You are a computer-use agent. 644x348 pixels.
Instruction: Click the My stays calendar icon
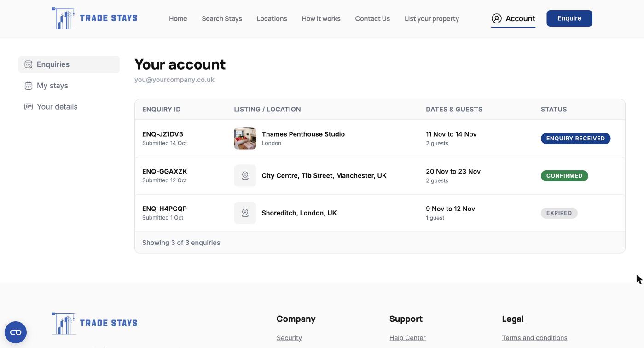point(29,86)
